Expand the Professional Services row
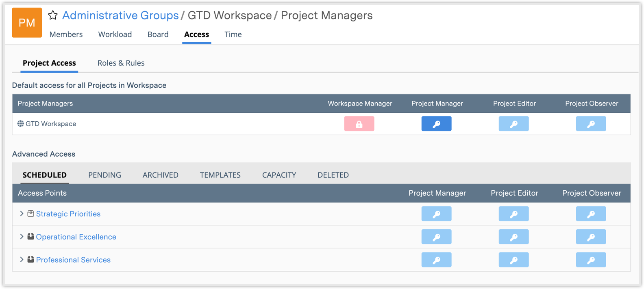This screenshot has width=644, height=289. pyautogui.click(x=22, y=260)
